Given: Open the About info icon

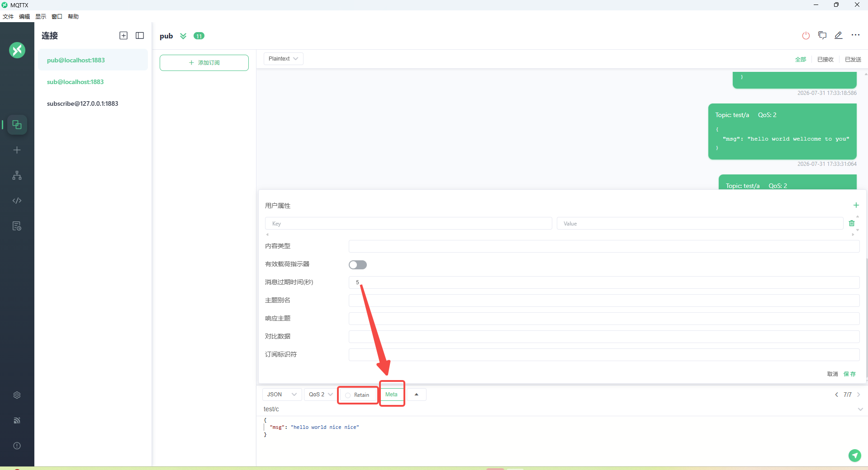Looking at the screenshot, I should pos(17,446).
